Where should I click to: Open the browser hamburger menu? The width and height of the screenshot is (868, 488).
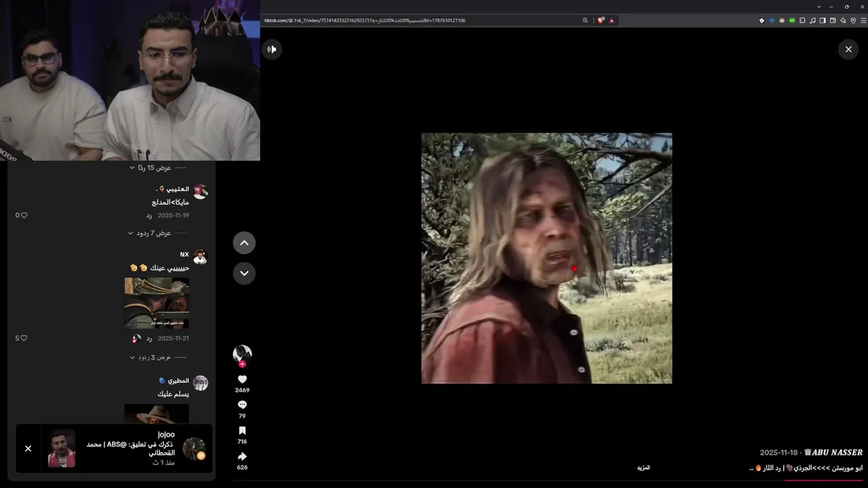tap(862, 20)
